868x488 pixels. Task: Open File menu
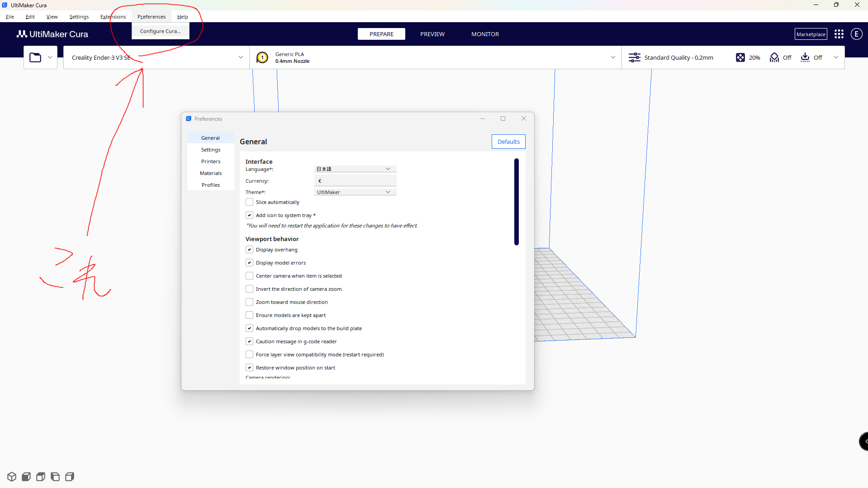[x=10, y=17]
